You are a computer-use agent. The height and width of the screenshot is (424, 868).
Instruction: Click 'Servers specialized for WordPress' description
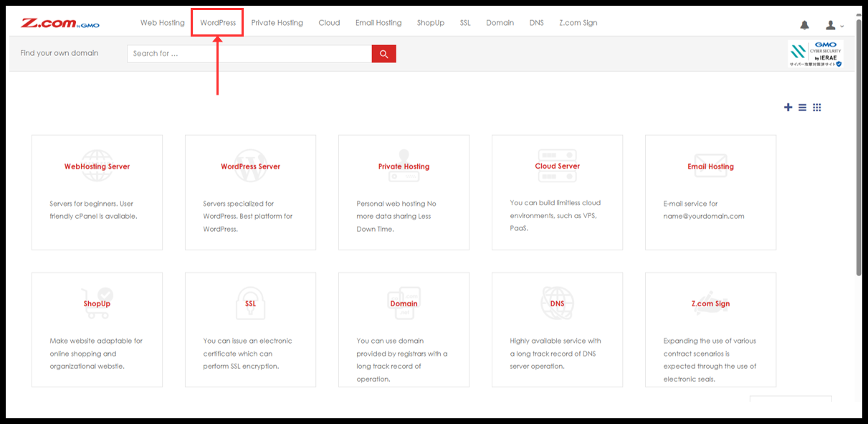click(248, 217)
